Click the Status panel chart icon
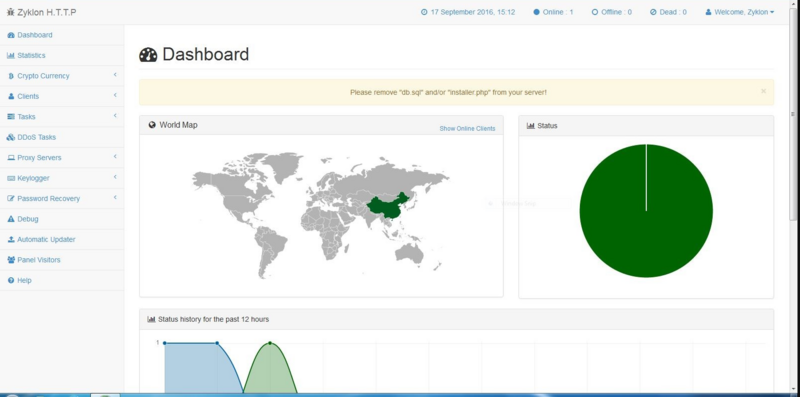800x397 pixels. [531, 126]
